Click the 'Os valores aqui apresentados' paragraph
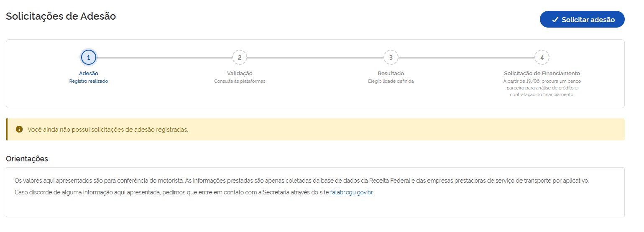Viewport: 644px width, 232px height. tap(302, 181)
